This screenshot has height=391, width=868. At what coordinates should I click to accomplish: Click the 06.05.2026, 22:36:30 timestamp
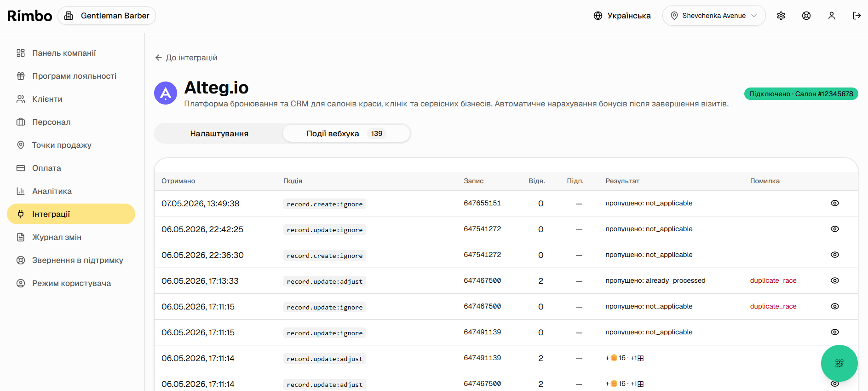click(x=202, y=255)
